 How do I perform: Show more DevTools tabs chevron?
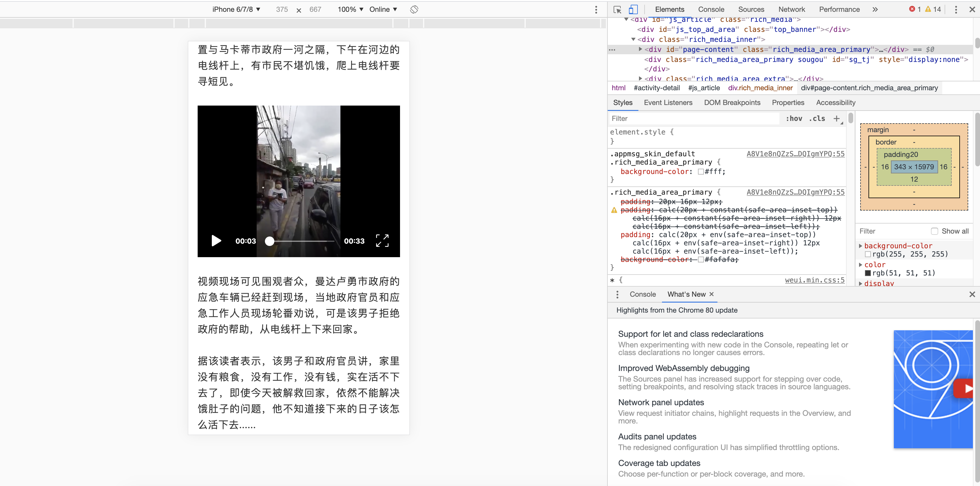click(875, 9)
